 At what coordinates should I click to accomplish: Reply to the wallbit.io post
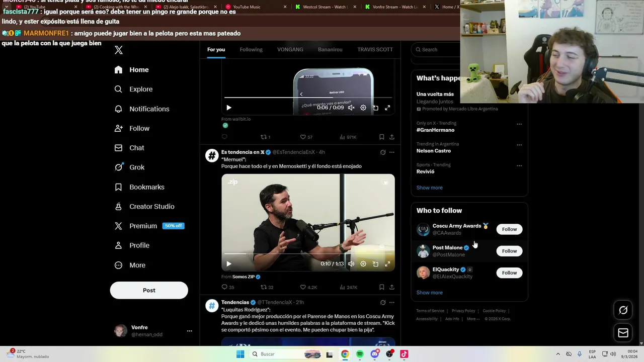pyautogui.click(x=224, y=137)
